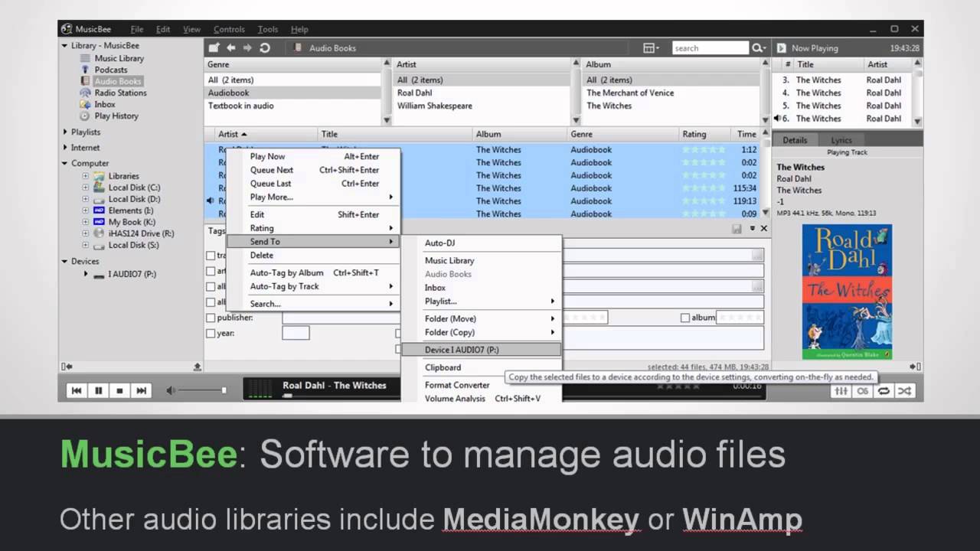Expand Local Disk (C:)
This screenshot has width=980, height=551.
pos(86,187)
